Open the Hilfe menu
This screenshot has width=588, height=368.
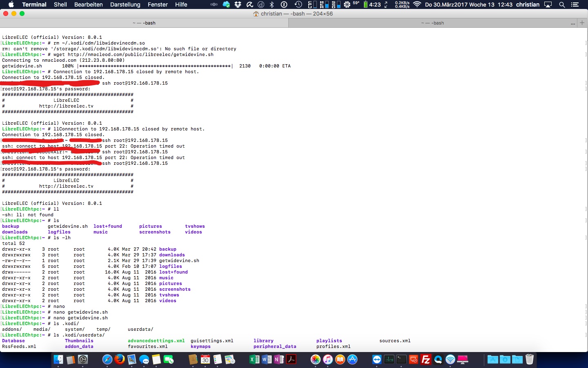[181, 4]
